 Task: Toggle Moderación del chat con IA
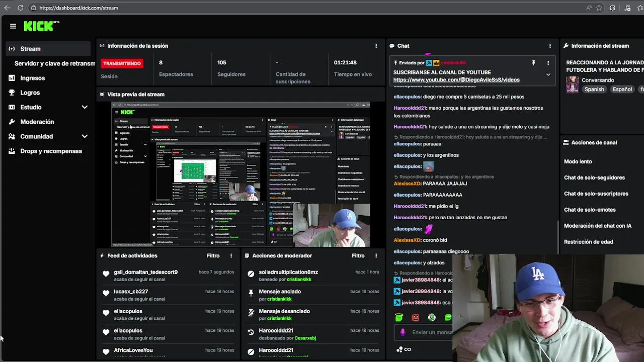click(597, 226)
